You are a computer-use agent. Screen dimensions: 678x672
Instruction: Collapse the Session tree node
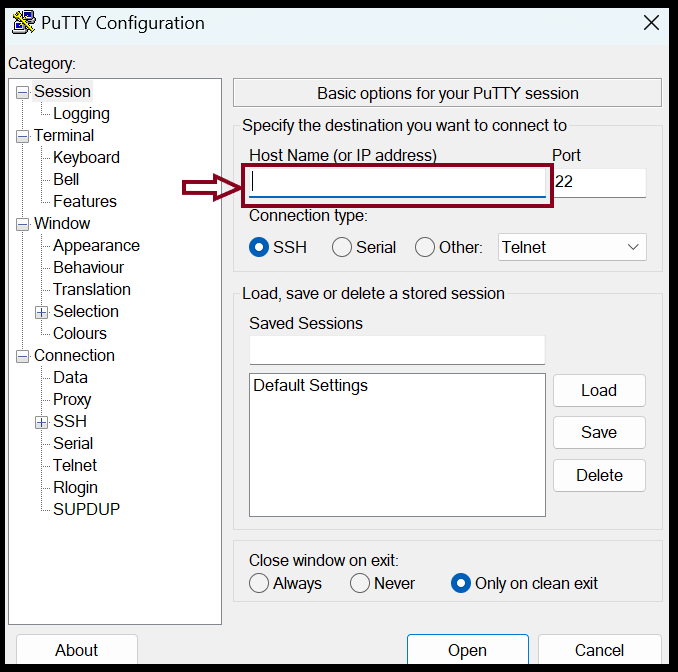click(x=22, y=92)
